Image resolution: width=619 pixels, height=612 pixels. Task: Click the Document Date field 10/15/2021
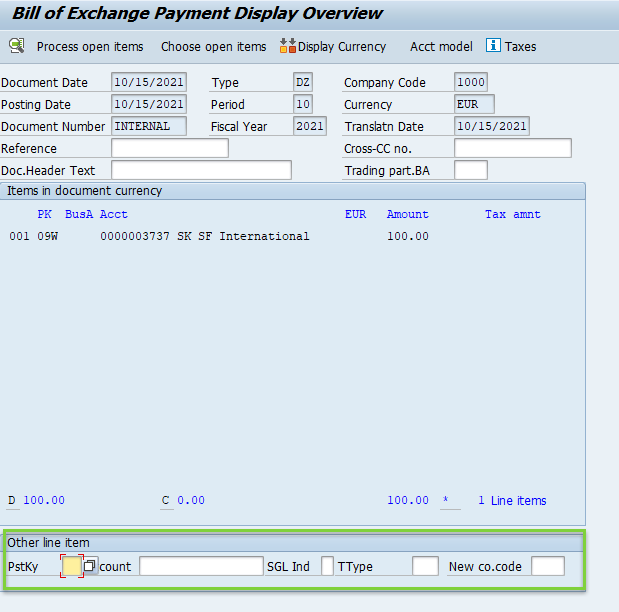[149, 82]
